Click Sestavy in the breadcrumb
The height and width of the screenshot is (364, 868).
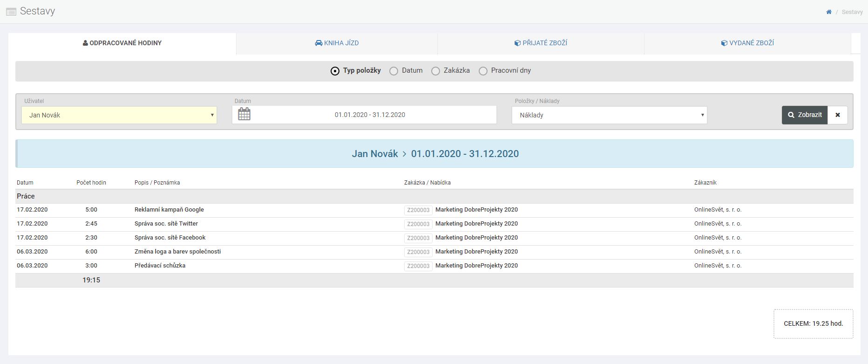[852, 12]
